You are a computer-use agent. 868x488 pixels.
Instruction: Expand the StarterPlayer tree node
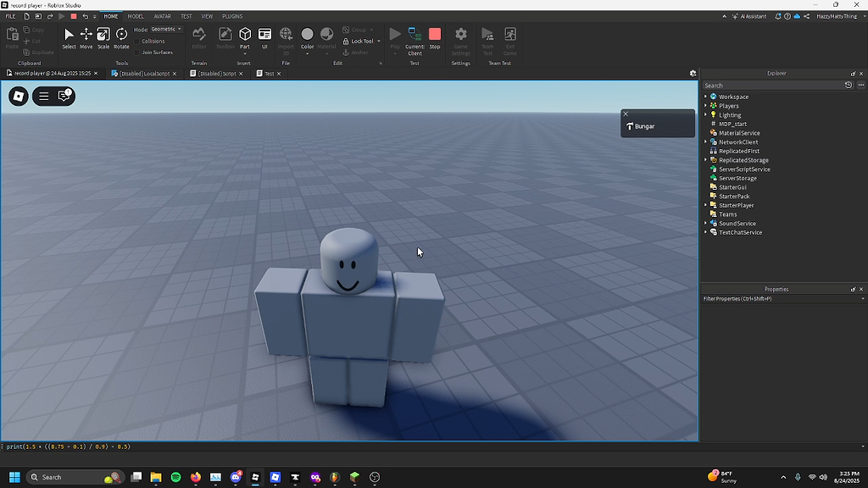tap(706, 205)
